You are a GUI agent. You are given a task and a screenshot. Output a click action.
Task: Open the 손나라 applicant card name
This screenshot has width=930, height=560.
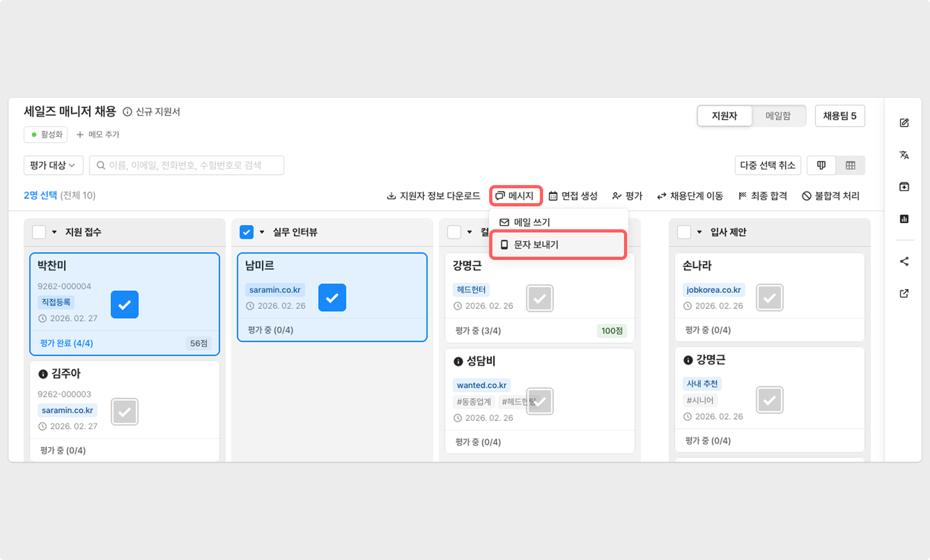point(697,266)
